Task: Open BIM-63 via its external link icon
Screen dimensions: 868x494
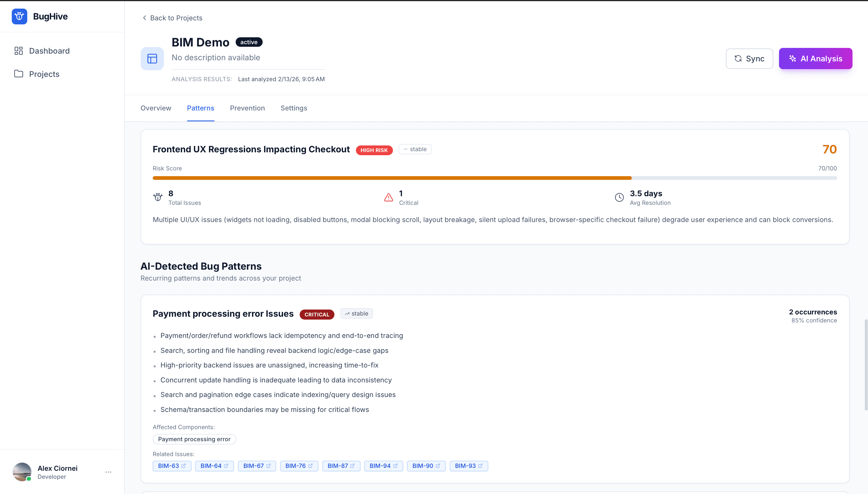Action: (x=184, y=466)
